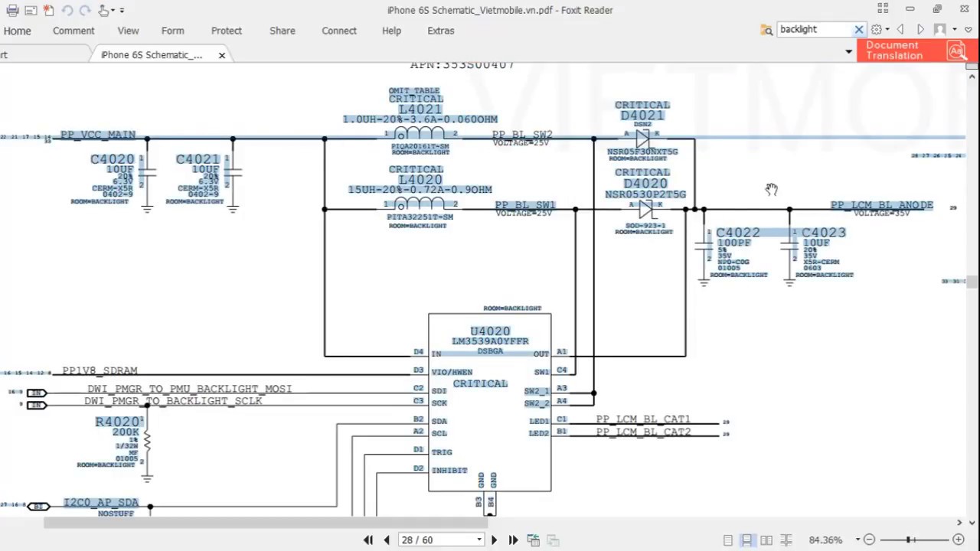Image resolution: width=980 pixels, height=551 pixels.
Task: Jump to last page button
Action: (x=513, y=540)
